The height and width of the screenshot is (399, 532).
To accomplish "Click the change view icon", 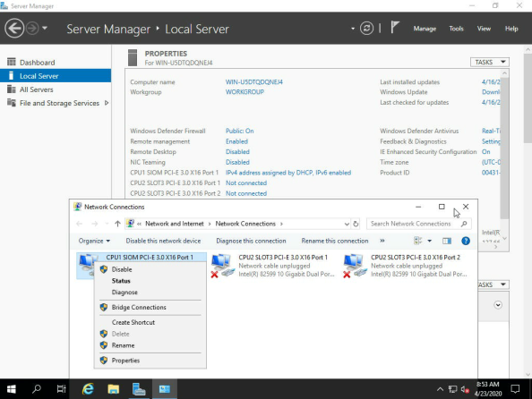I will tap(417, 241).
